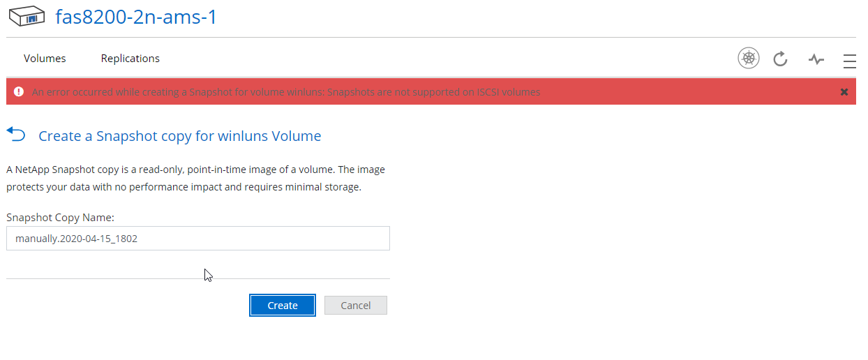The width and height of the screenshot is (868, 360).
Task: Click the divider line above the Create button
Action: pos(198,279)
